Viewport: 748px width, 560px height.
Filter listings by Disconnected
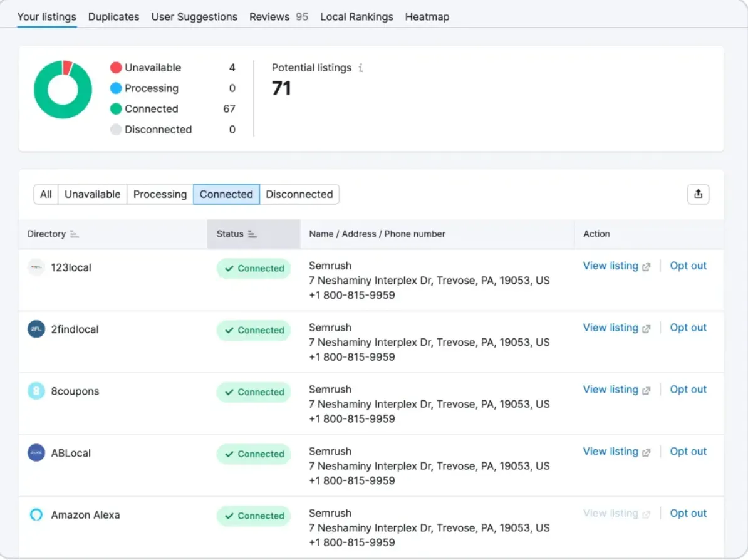coord(299,194)
